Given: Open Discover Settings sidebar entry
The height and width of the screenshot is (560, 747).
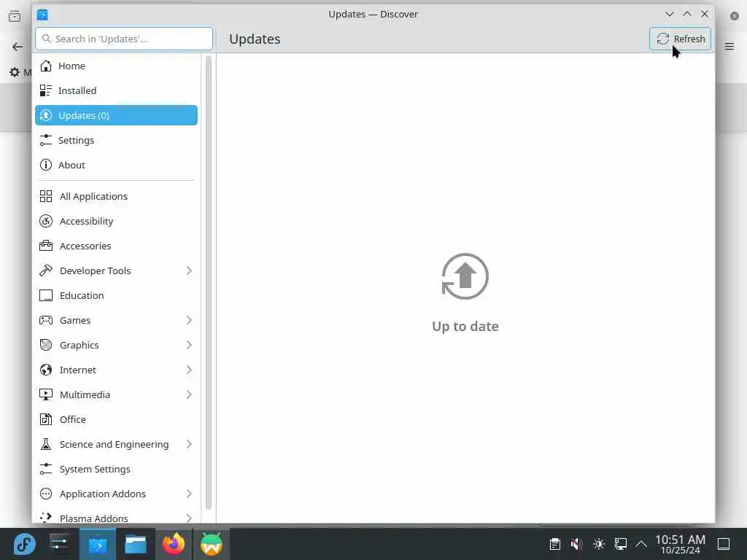Looking at the screenshot, I should 116,140.
